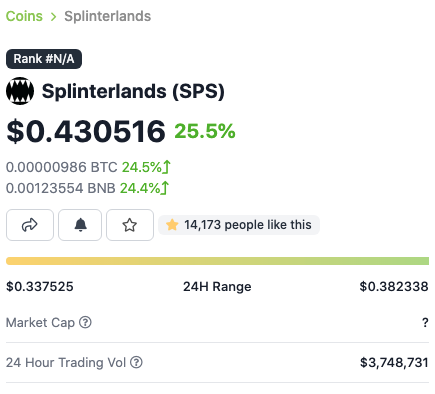Click the yellow star in likes badge

(x=172, y=225)
